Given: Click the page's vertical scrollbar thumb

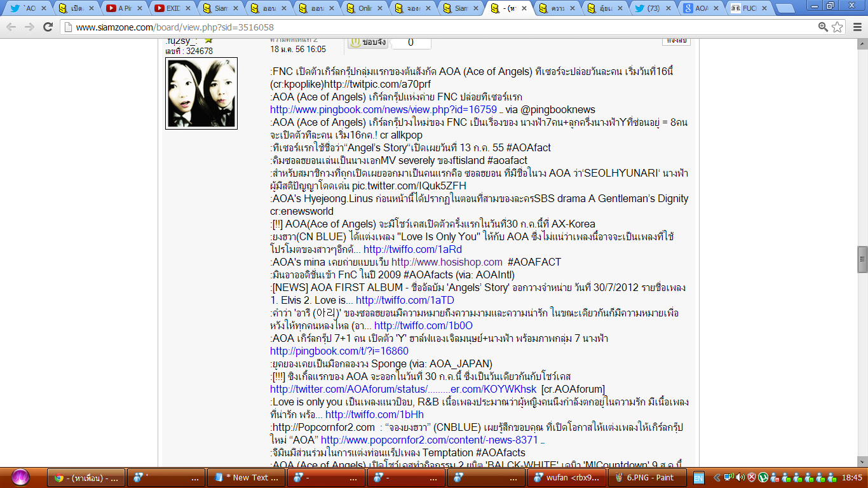Looking at the screenshot, I should (862, 259).
